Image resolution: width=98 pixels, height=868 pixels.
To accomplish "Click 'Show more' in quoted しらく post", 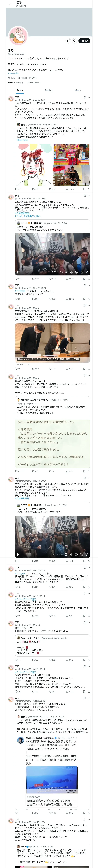I will click(22, 140).
